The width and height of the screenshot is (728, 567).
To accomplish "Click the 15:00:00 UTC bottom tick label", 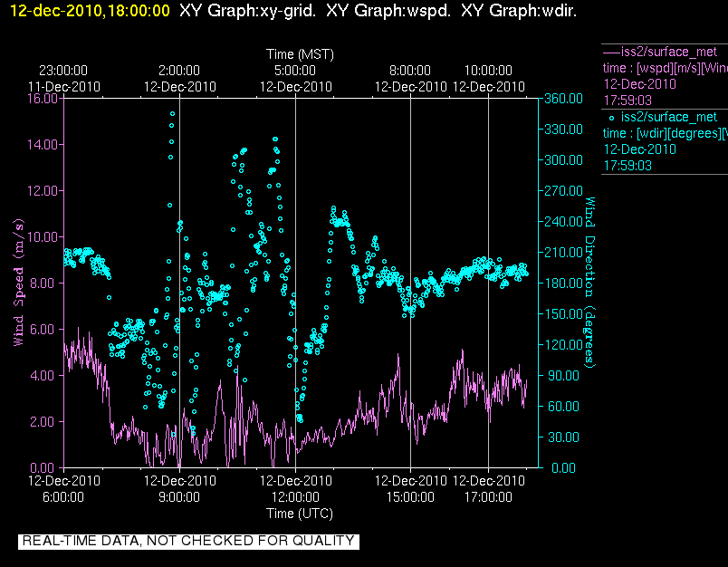I will click(x=410, y=497).
